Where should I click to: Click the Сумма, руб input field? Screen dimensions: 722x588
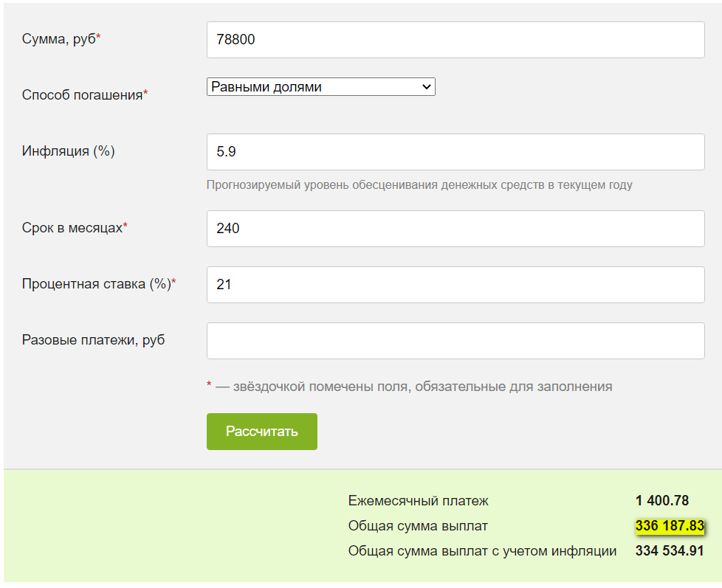[455, 40]
